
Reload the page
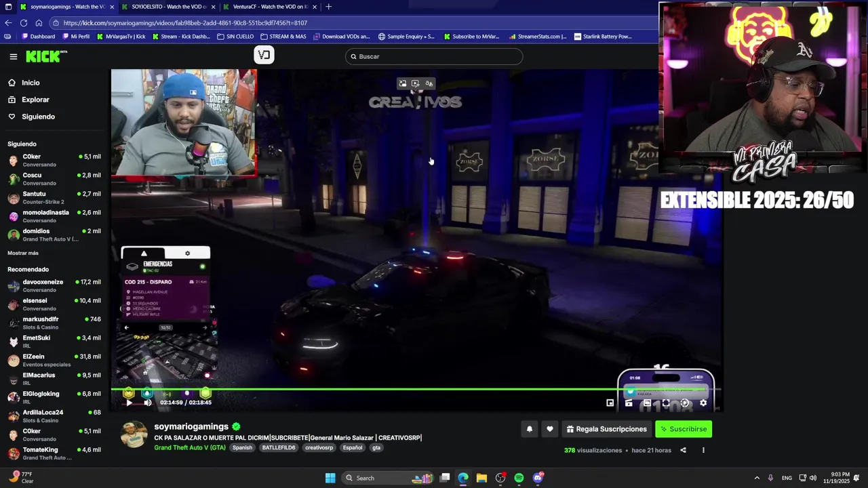24,22
